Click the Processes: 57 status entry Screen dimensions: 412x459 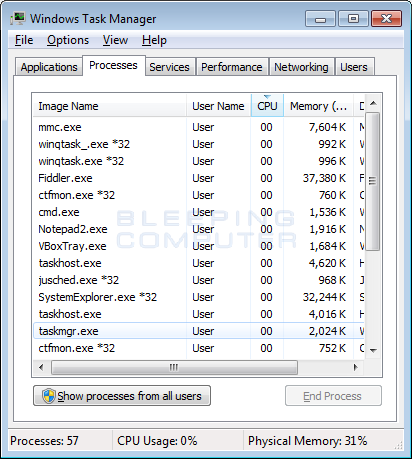[44, 441]
